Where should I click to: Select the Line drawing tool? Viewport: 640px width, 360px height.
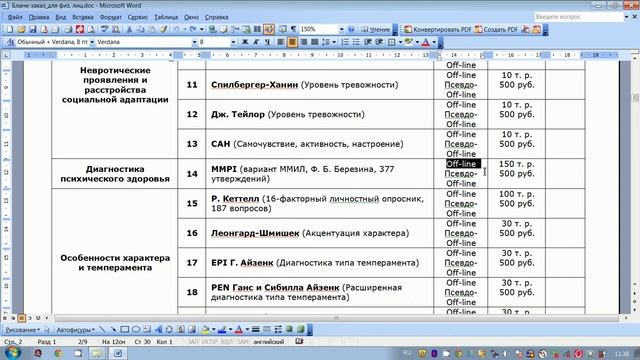pos(102,330)
